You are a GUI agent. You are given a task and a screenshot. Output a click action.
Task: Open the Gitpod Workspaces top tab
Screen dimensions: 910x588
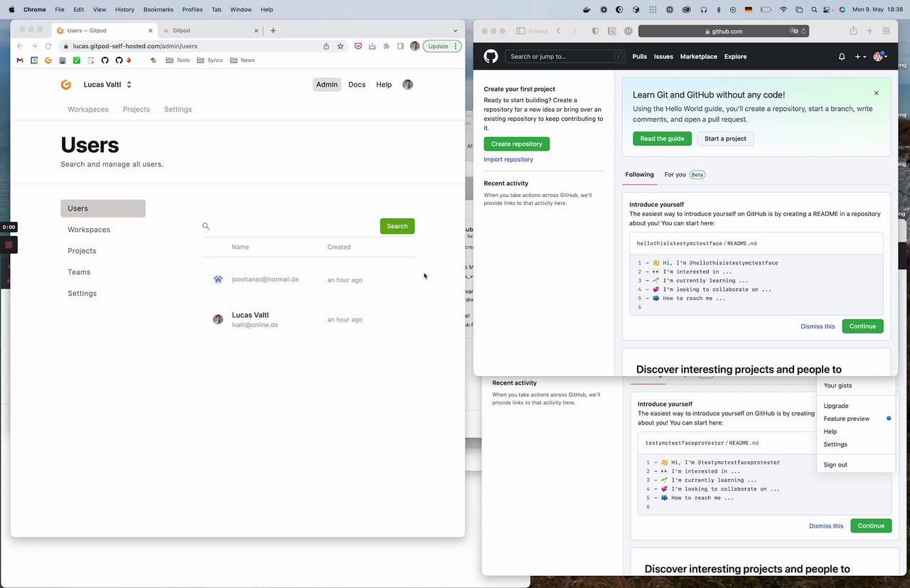tap(88, 109)
